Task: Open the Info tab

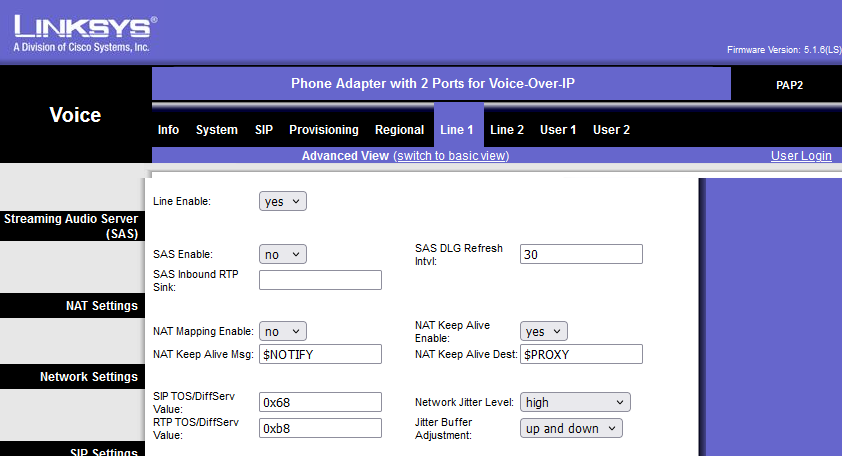Action: tap(168, 130)
